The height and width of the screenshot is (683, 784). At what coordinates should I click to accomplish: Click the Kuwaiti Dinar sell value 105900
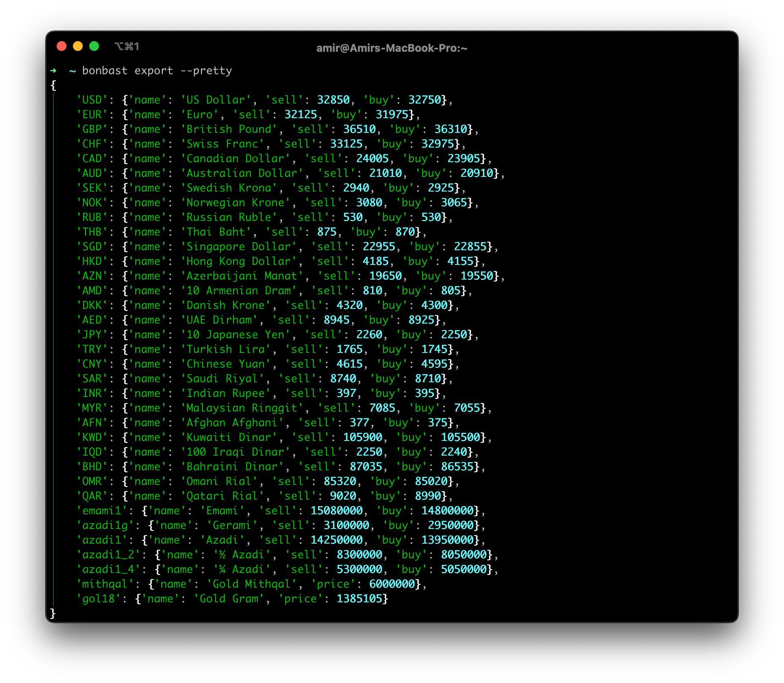pyautogui.click(x=362, y=437)
